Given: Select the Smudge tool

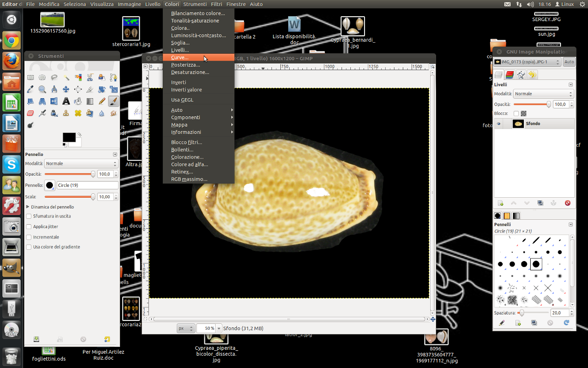Looking at the screenshot, I should (x=114, y=113).
